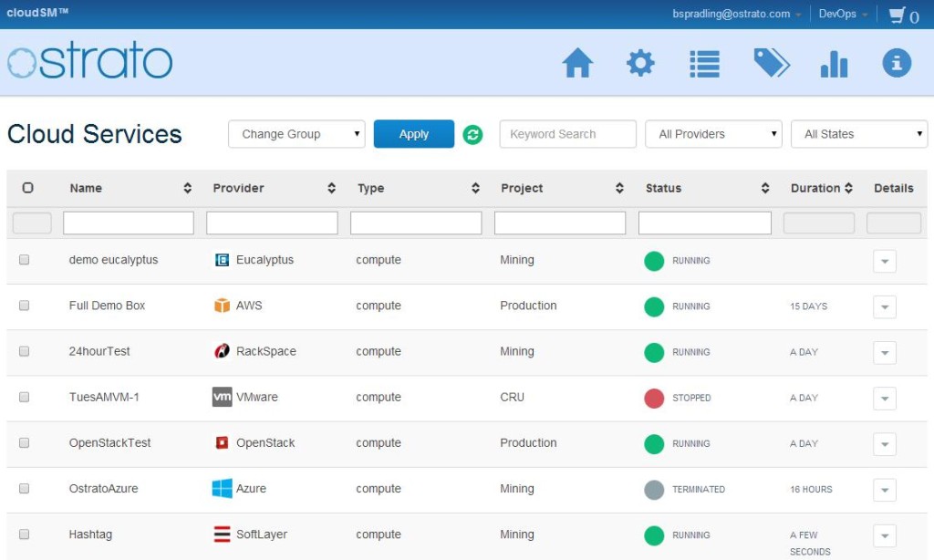Click the AWS provider icon
Viewport: 934px width, 560px height.
pos(222,306)
